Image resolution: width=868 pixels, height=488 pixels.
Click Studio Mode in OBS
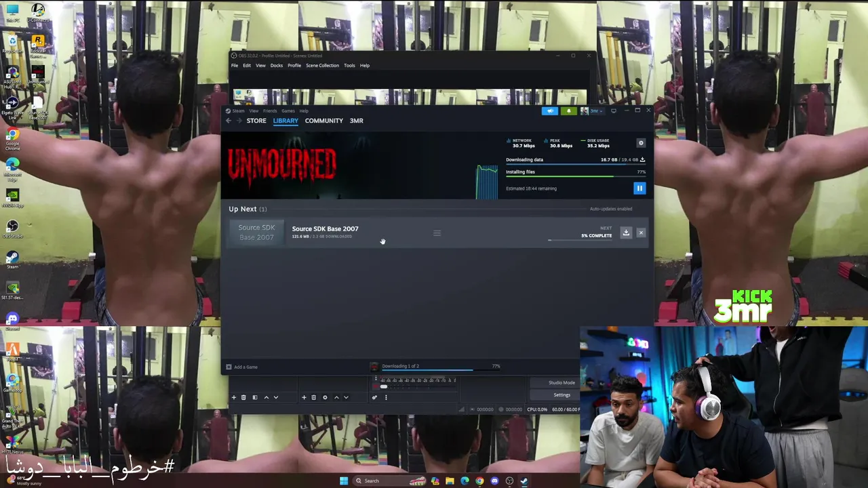point(561,383)
